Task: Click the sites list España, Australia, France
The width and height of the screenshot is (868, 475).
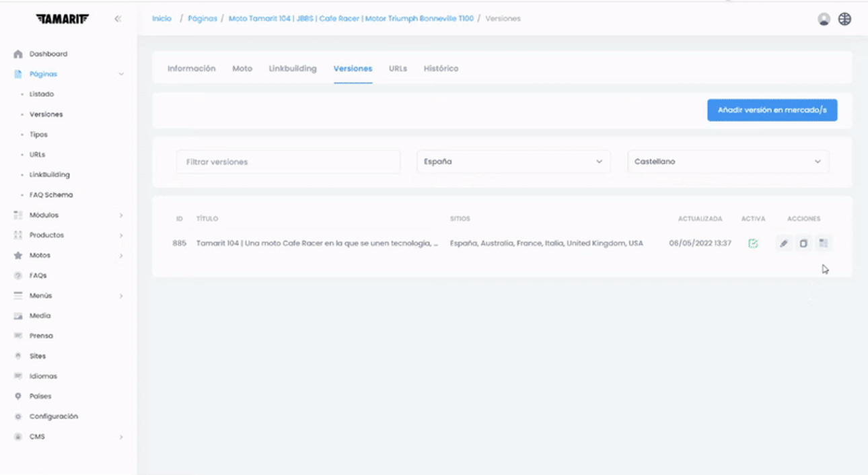Action: (546, 244)
